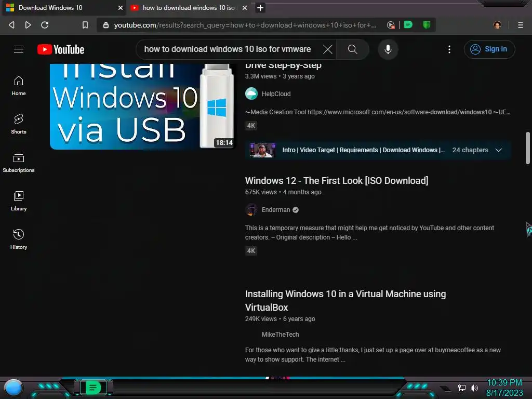Click the media blocker icon in address bar
Screen dimensions: 532x399
391,25
